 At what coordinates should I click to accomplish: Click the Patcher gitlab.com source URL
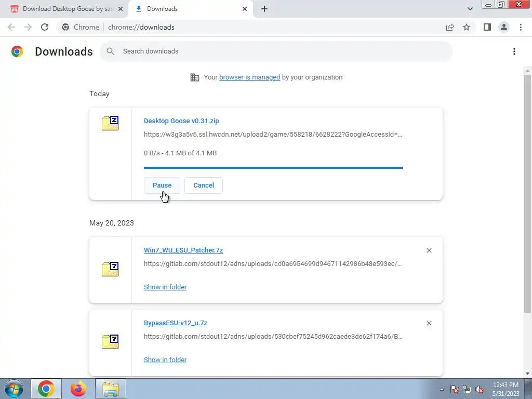(x=273, y=263)
